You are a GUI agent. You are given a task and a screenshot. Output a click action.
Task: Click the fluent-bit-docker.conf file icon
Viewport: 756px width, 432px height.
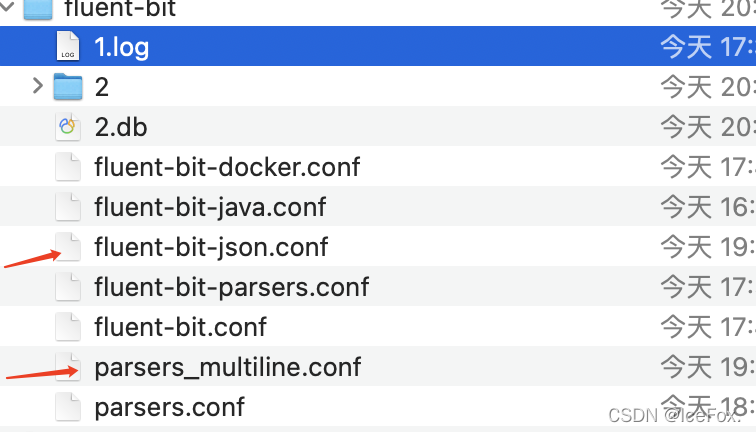(x=67, y=167)
